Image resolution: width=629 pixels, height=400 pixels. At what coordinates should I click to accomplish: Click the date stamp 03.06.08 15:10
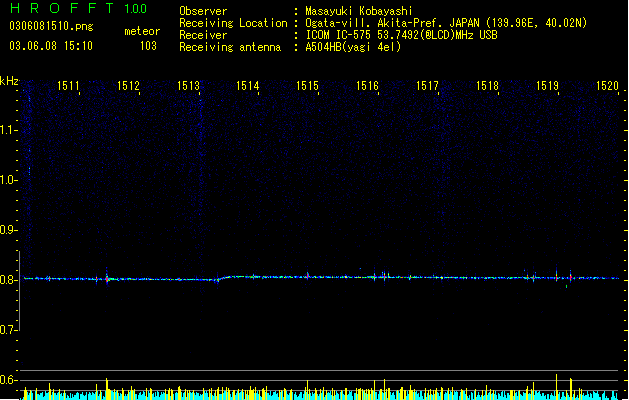51,46
